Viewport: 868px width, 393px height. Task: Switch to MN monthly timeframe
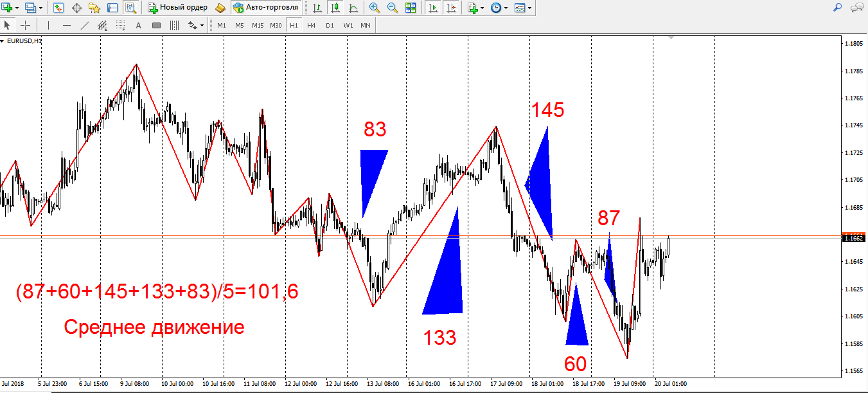pos(366,25)
